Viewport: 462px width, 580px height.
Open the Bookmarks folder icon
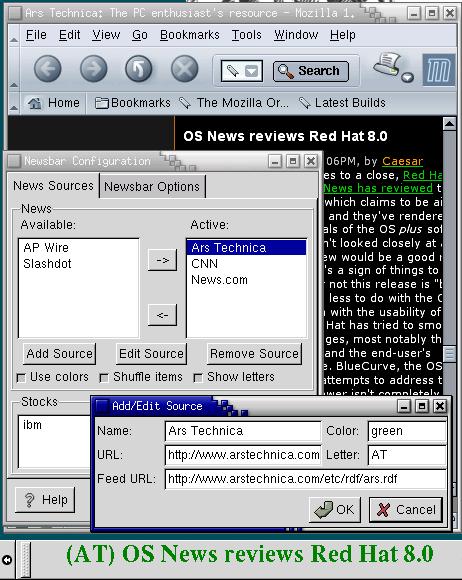(x=101, y=103)
